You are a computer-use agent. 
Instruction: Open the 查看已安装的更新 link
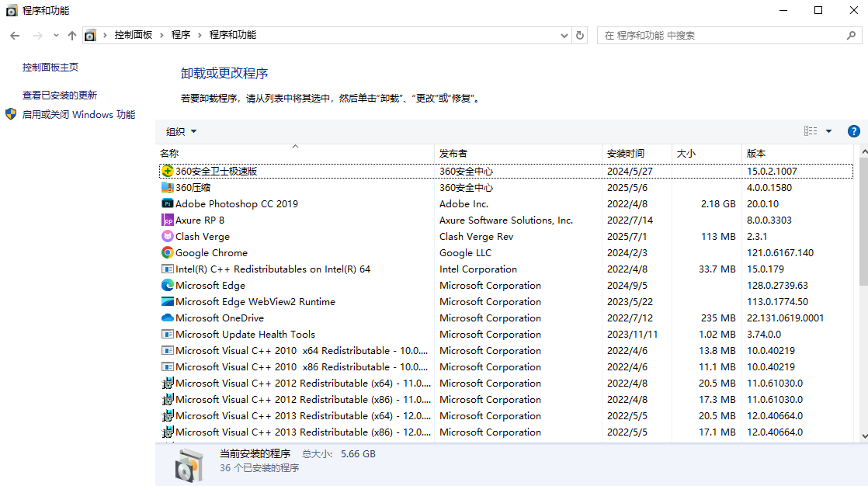click(x=60, y=95)
